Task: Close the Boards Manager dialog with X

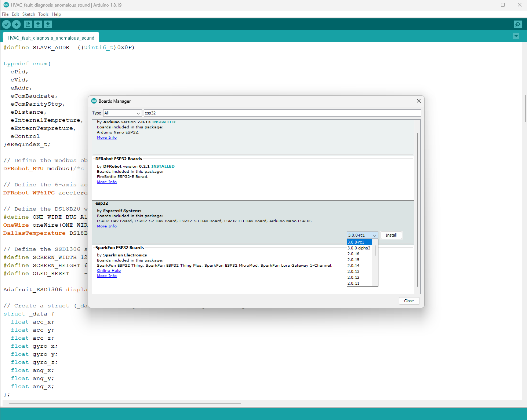Action: [x=418, y=101]
